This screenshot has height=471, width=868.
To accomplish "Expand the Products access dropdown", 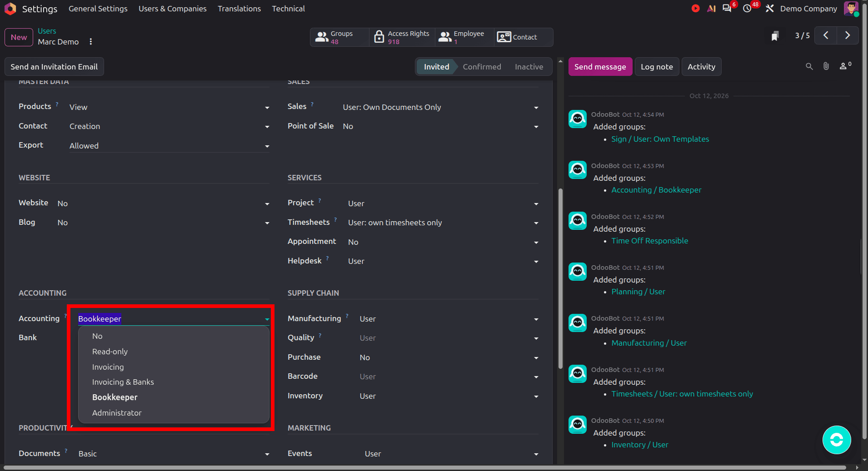I will pyautogui.click(x=170, y=107).
